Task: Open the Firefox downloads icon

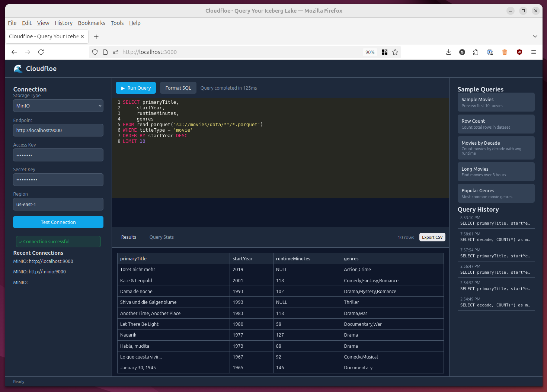Action: point(448,52)
